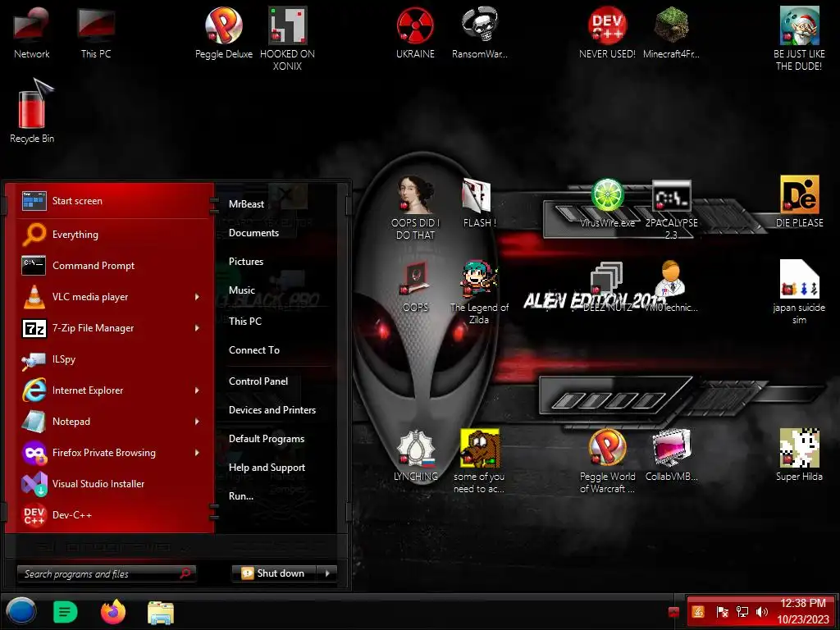Click the OOPS DID I DO THAT icon
The height and width of the screenshot is (630, 840).
coord(415,208)
